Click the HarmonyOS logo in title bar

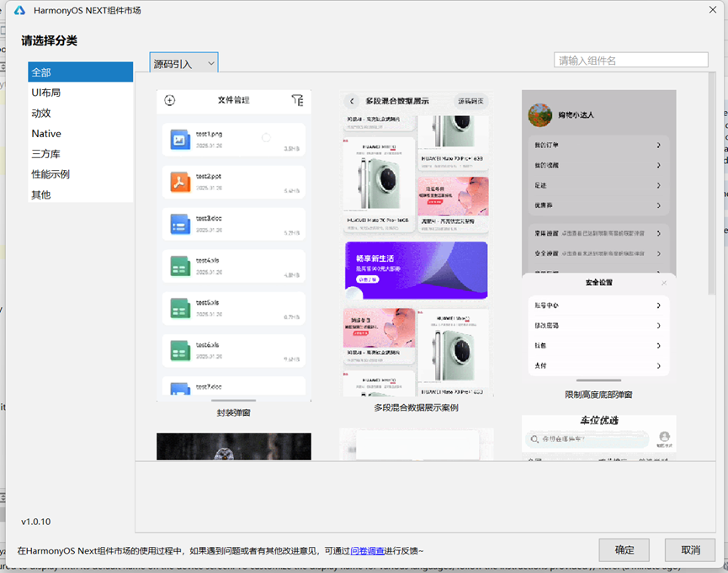click(x=19, y=10)
